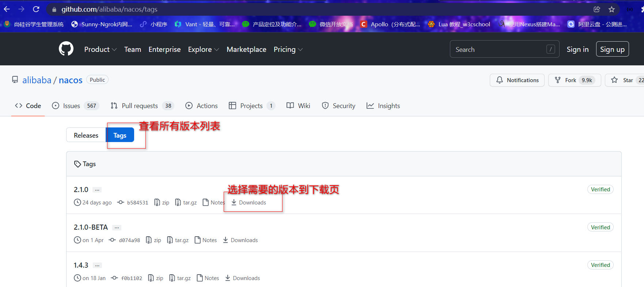Expand the Explore menu
The height and width of the screenshot is (287, 644).
[204, 49]
